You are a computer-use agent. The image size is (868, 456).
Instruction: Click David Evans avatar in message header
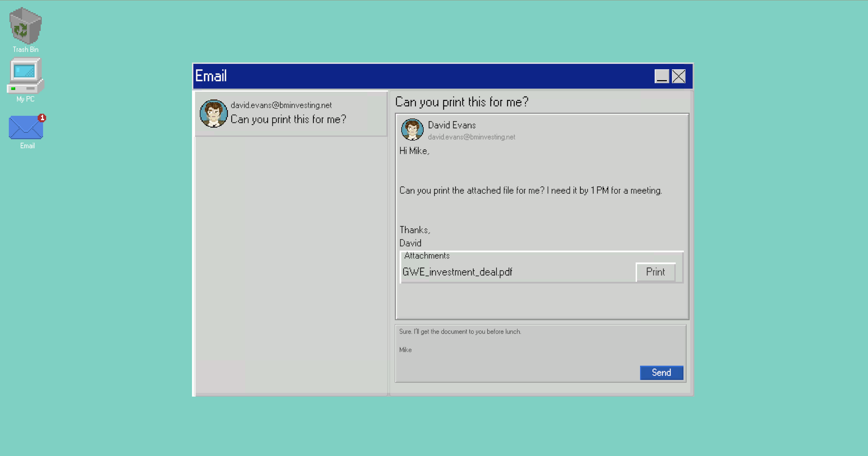[x=412, y=129]
